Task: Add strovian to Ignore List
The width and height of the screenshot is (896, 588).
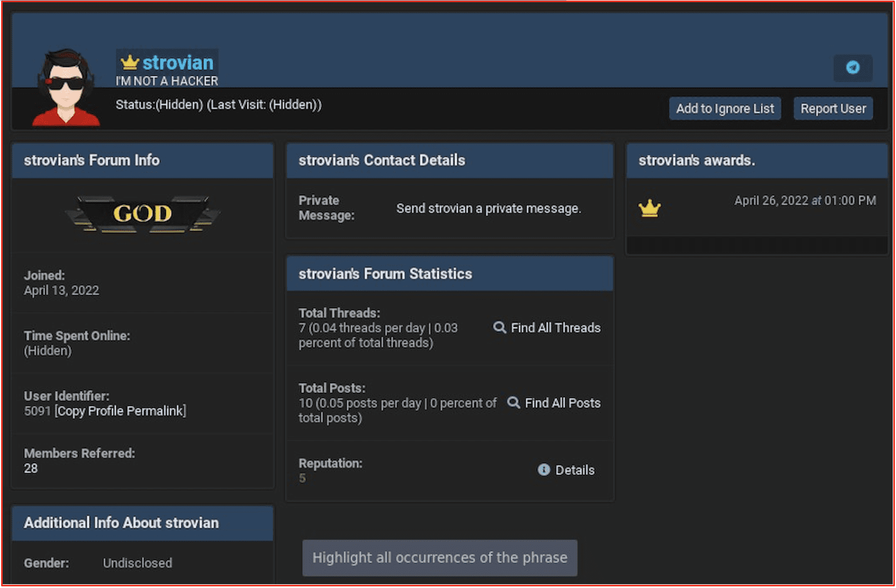Action: [725, 109]
